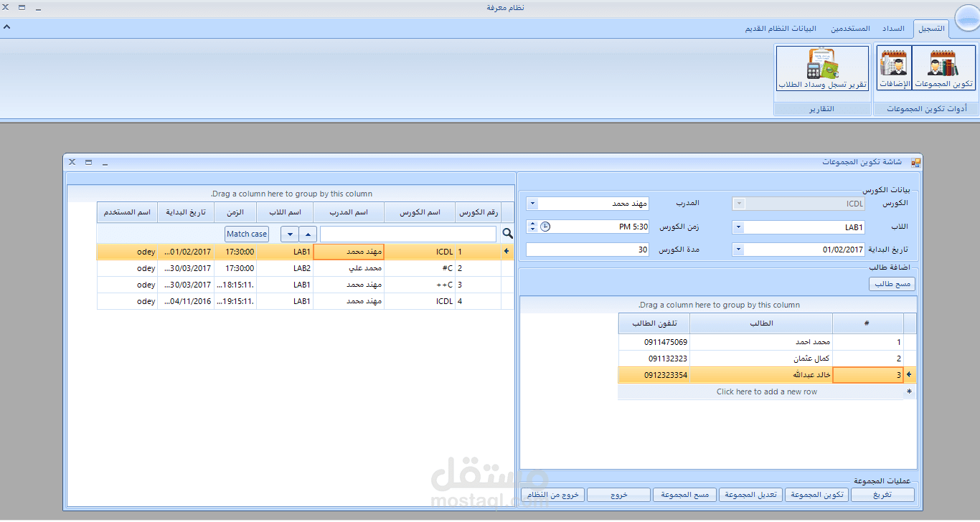Viewport: 980px width, 522px height.
Task: Increase or decrease course time with spinner
Action: pyautogui.click(x=532, y=227)
